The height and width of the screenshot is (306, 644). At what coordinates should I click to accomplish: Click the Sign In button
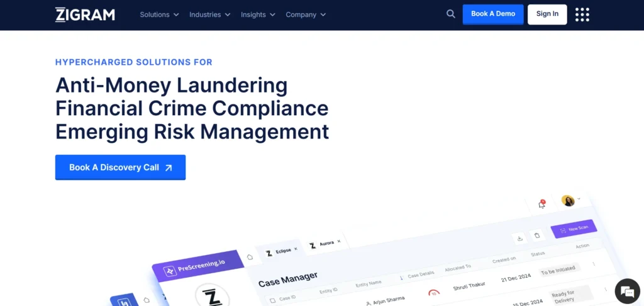(547, 14)
